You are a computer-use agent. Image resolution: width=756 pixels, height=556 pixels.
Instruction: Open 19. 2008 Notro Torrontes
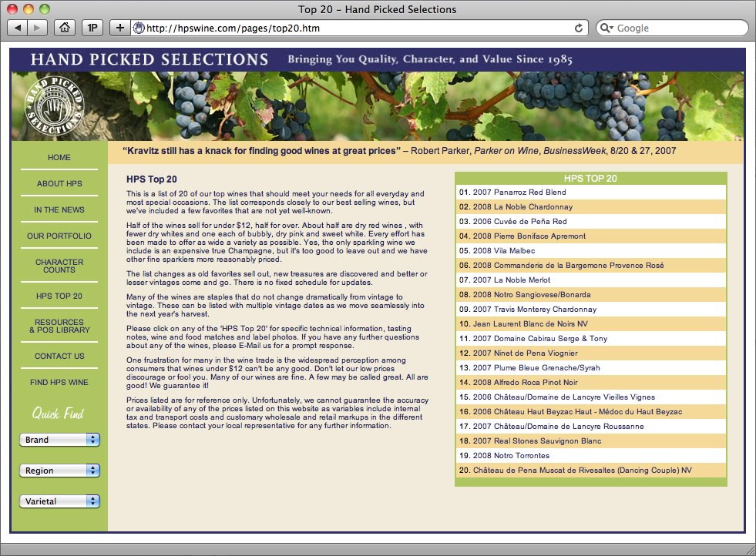pyautogui.click(x=590, y=455)
